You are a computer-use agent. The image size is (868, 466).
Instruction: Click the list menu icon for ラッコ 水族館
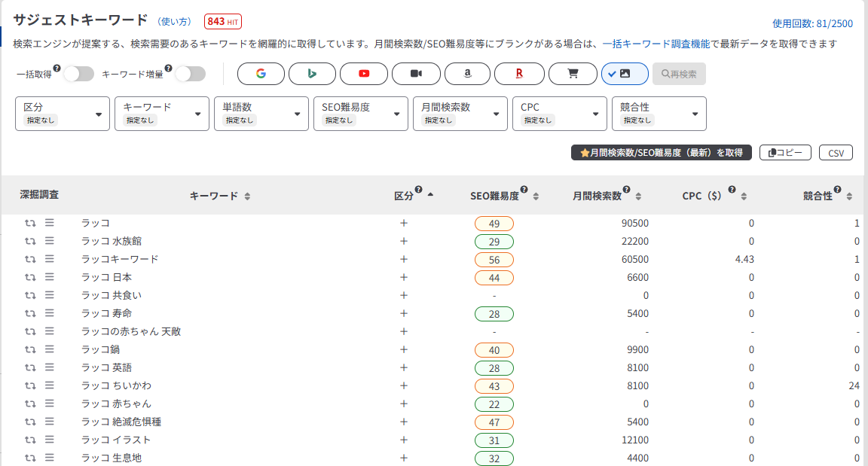point(49,241)
